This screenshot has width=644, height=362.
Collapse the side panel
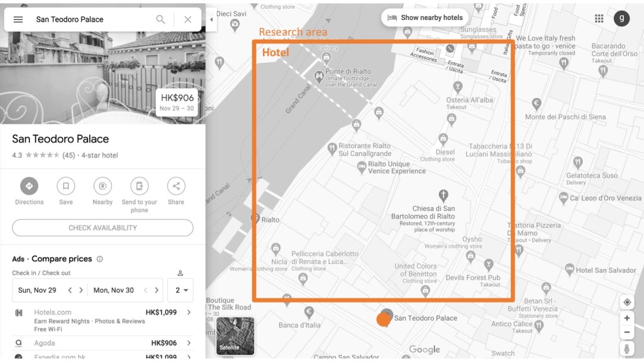point(211,19)
